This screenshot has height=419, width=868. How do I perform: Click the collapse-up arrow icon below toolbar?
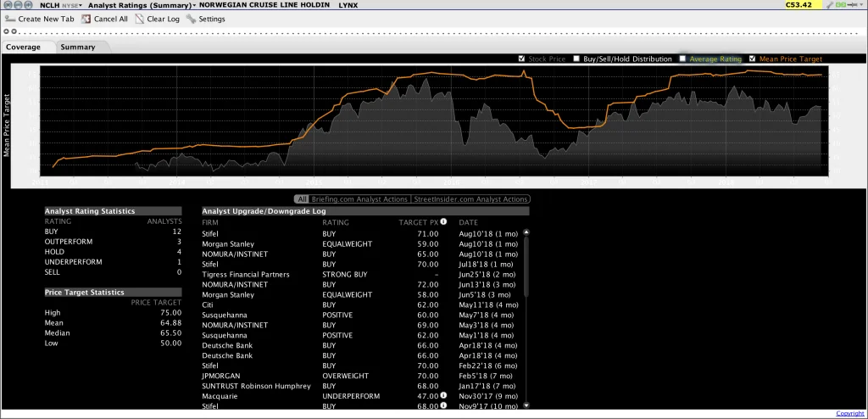click(6, 31)
